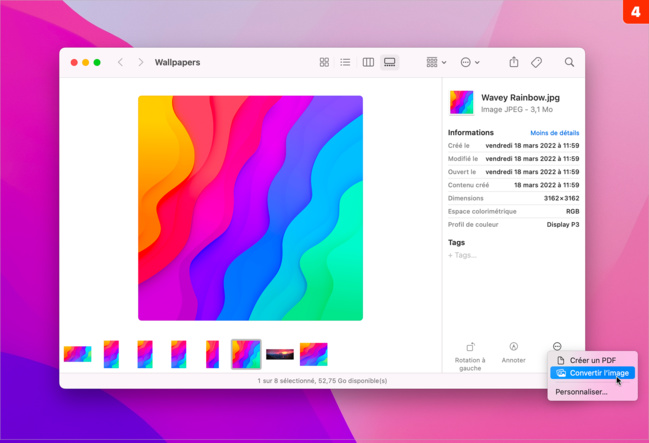This screenshot has width=649, height=443.
Task: Switch Finder to column view
Action: [368, 62]
